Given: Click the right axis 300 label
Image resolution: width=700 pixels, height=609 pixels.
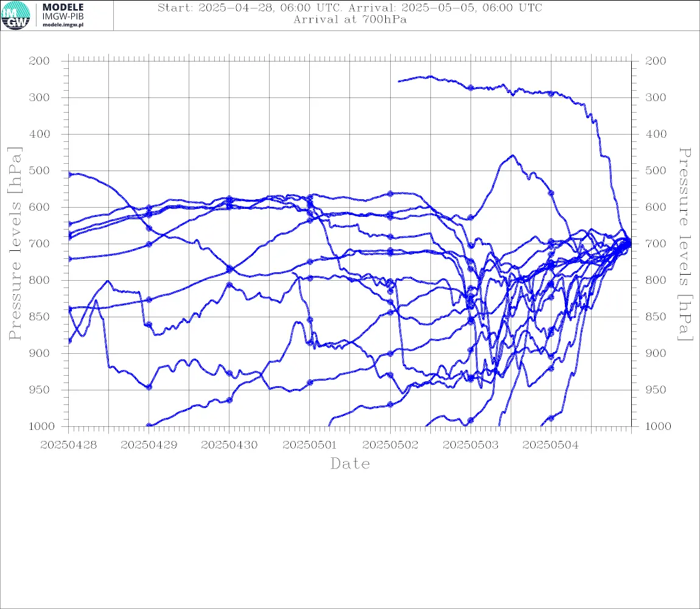Looking at the screenshot, I should [656, 97].
